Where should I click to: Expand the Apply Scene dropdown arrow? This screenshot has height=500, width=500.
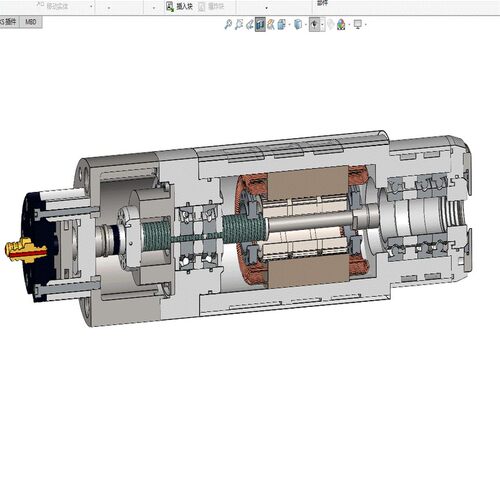coord(349,25)
